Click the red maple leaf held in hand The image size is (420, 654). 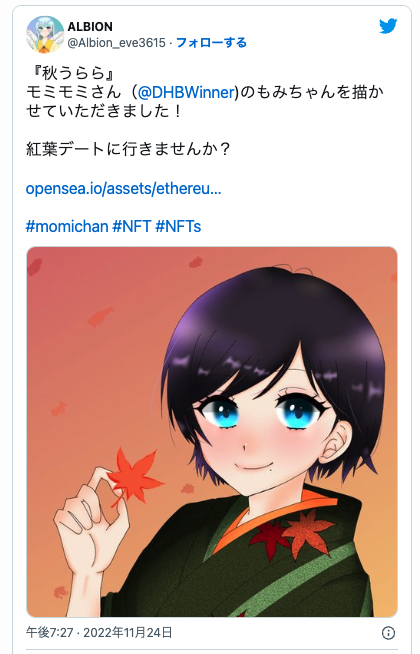(134, 476)
